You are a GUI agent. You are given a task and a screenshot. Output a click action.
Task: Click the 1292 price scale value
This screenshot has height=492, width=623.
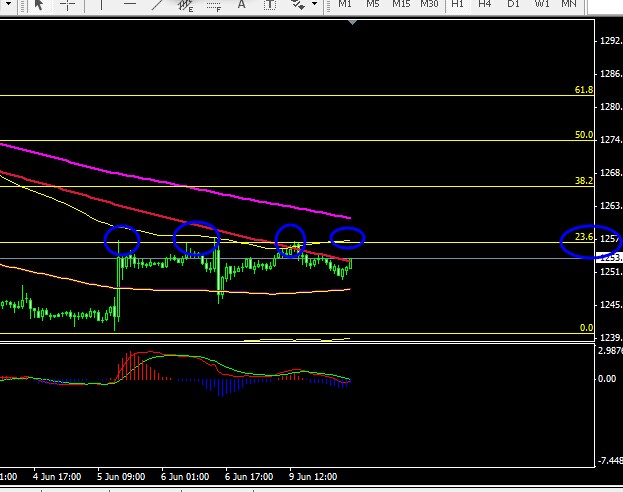611,41
